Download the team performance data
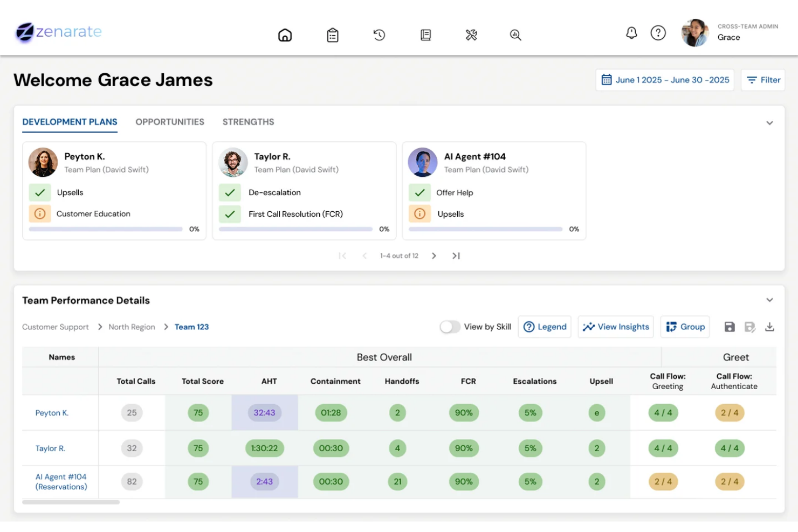The height and width of the screenshot is (532, 798). coord(770,327)
